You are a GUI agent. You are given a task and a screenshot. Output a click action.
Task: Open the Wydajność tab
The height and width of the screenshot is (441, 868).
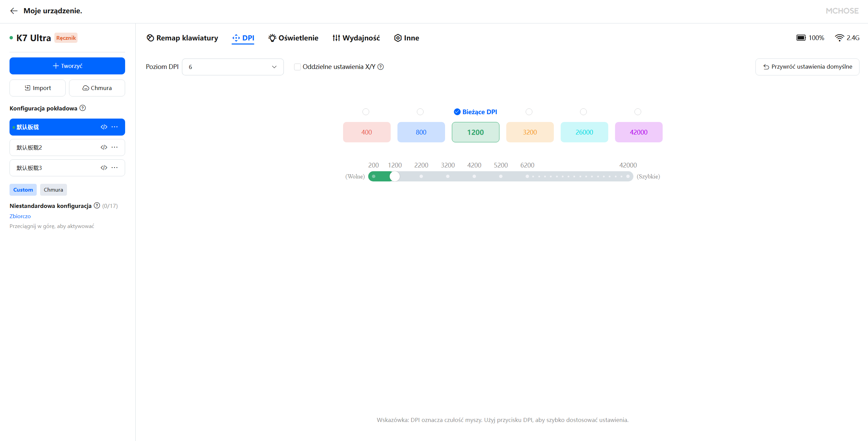coord(356,38)
